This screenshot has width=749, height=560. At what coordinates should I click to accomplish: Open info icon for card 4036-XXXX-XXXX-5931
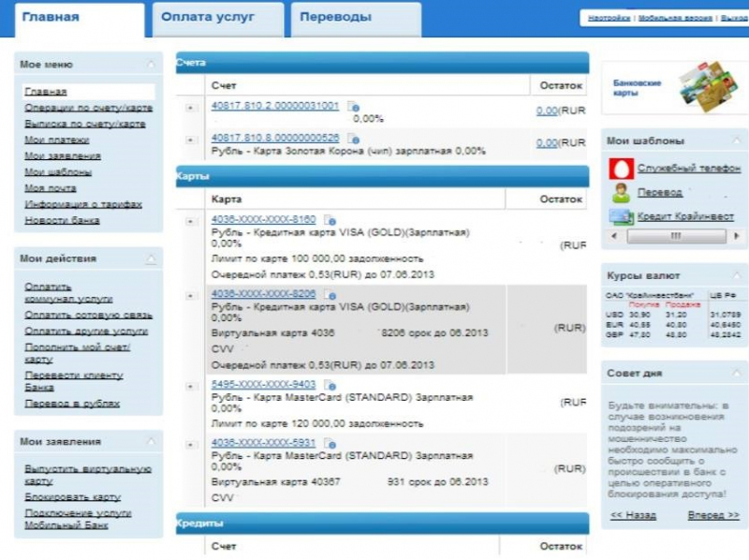(x=330, y=444)
